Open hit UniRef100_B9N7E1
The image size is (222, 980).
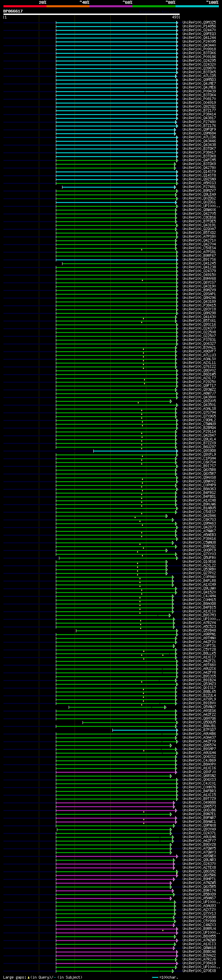point(199,814)
